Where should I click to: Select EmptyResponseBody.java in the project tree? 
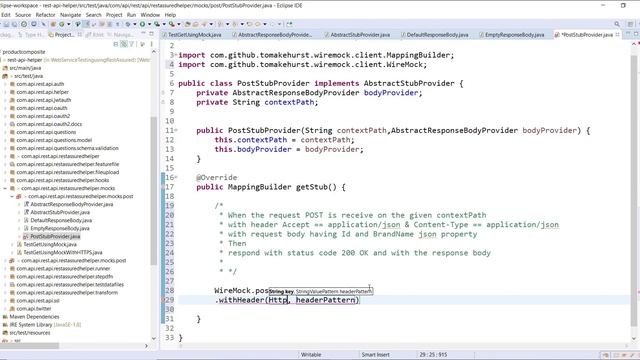pos(60,229)
